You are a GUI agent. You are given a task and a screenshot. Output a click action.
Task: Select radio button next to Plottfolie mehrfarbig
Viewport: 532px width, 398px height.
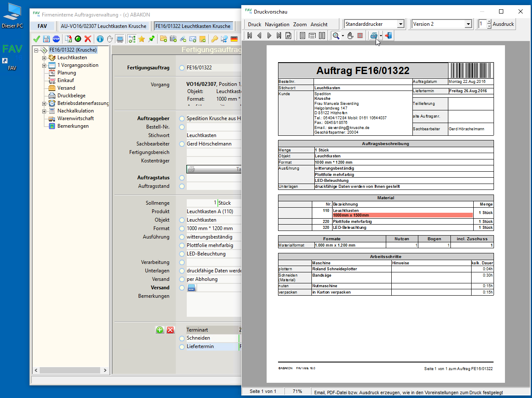[182, 245]
